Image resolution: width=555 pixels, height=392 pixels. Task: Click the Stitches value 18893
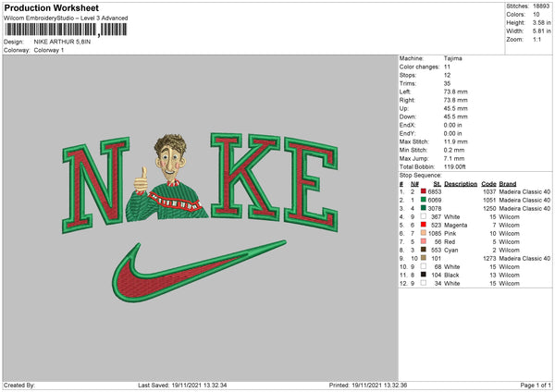pos(541,6)
